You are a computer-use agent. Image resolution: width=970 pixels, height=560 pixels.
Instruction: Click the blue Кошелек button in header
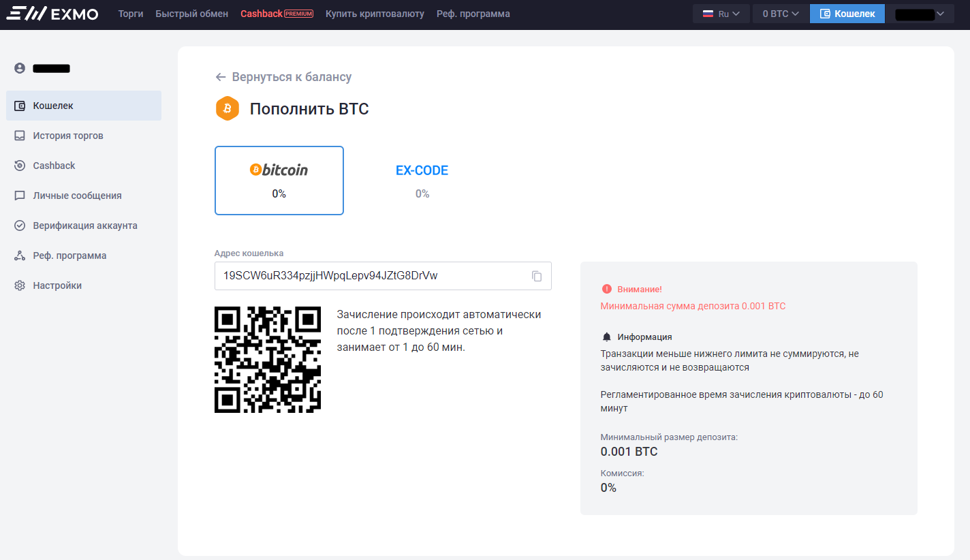click(x=847, y=14)
